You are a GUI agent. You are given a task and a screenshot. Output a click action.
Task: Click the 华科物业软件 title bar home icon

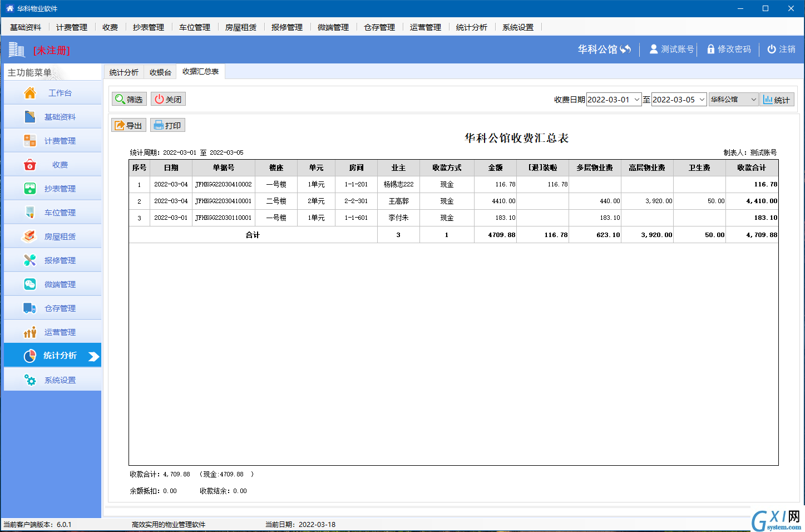[9, 8]
